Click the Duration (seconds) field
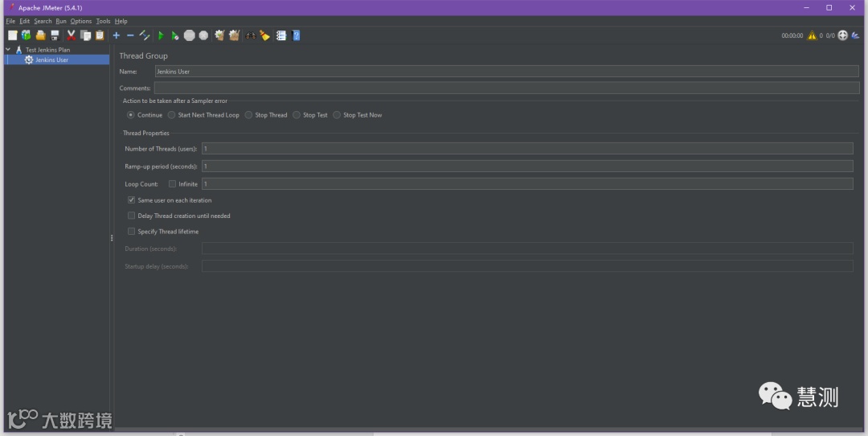Image resolution: width=868 pixels, height=436 pixels. tap(527, 249)
